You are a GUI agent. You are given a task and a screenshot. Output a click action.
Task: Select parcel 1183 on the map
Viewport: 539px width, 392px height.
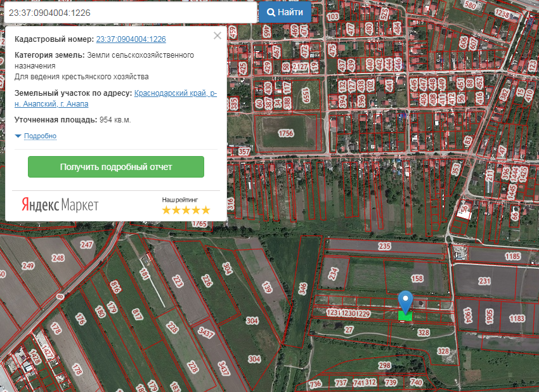517,318
